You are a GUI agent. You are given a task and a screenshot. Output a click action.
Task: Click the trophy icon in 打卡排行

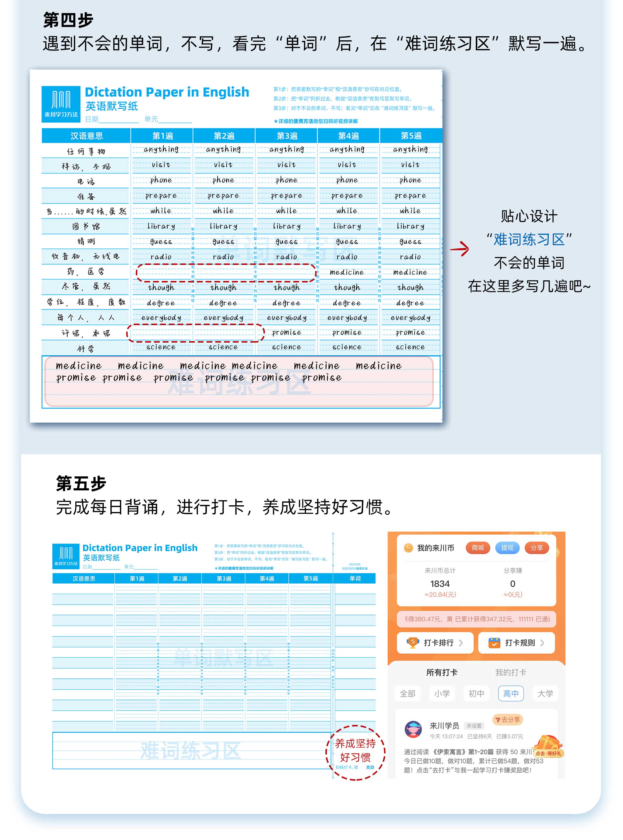point(413,643)
